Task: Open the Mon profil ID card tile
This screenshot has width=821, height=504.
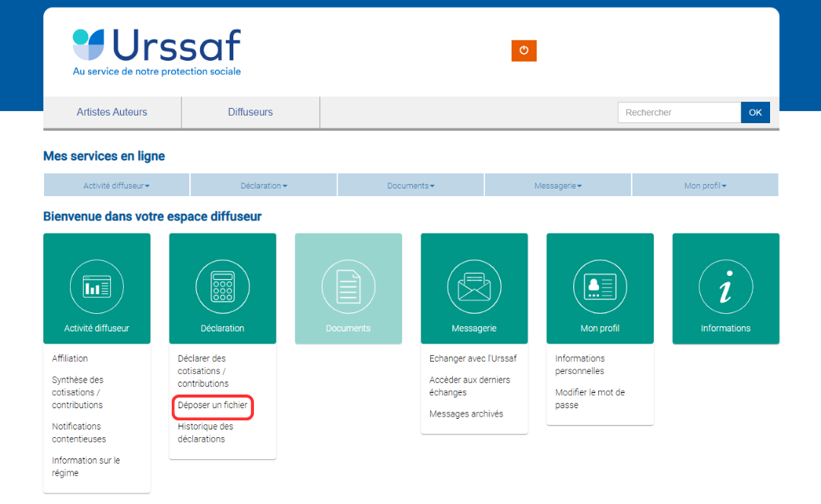Action: [600, 288]
